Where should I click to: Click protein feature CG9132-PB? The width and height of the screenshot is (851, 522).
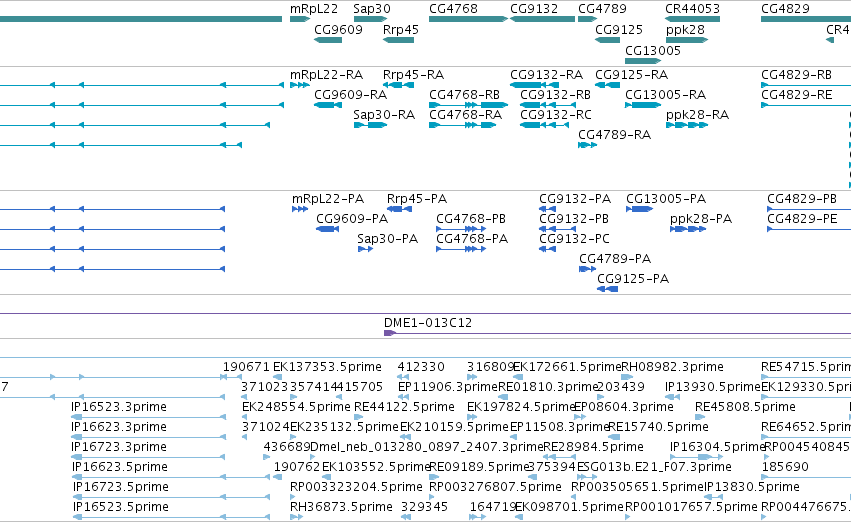574,219
